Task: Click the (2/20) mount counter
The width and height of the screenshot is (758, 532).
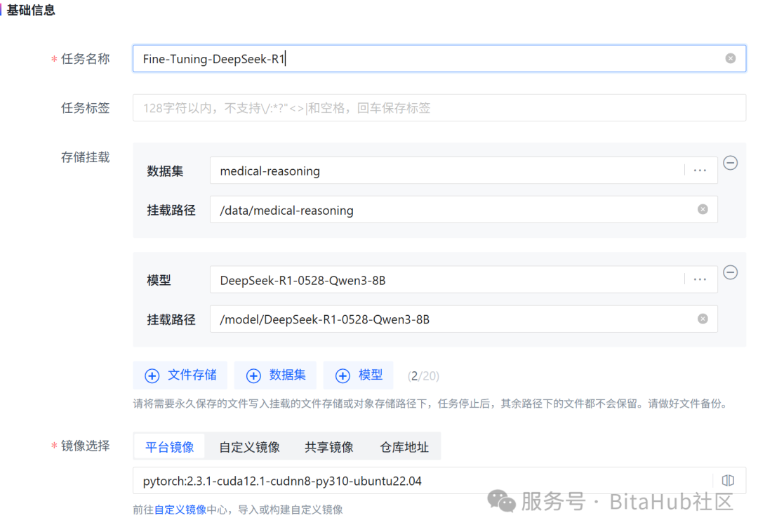Action: point(423,376)
